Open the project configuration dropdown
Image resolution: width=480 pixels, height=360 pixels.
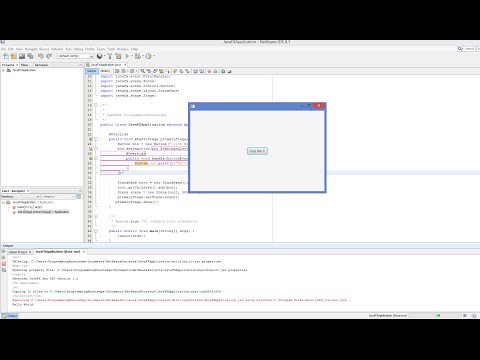pyautogui.click(x=75, y=56)
